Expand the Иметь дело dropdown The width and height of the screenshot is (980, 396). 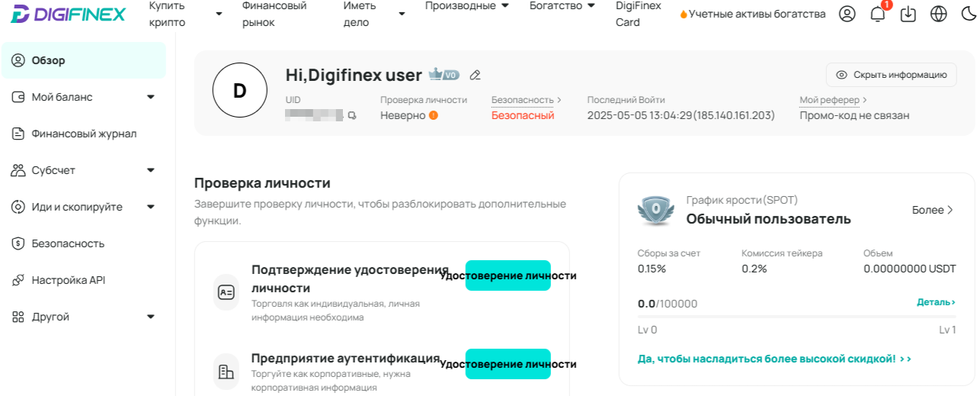tap(402, 14)
